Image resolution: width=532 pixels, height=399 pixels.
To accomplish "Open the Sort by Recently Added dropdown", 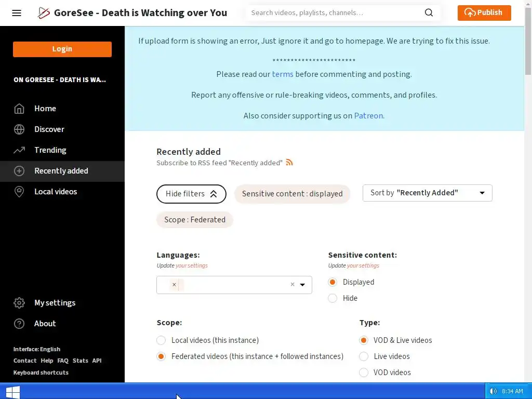I will (x=427, y=193).
